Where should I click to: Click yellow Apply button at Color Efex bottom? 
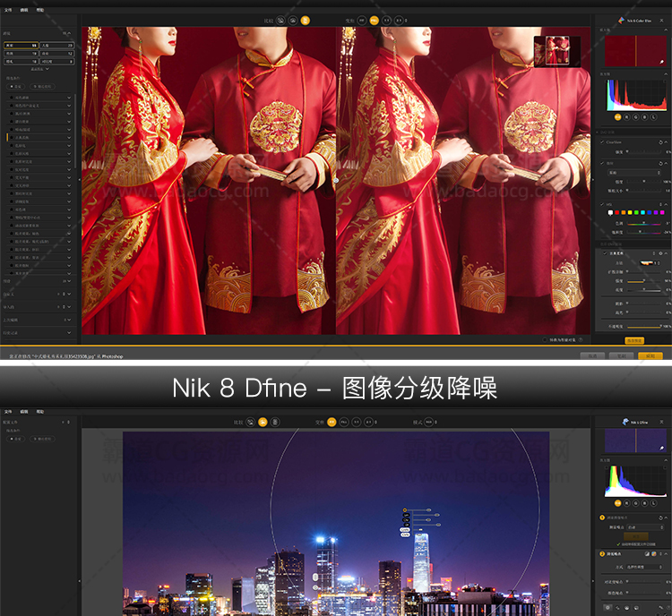click(650, 356)
